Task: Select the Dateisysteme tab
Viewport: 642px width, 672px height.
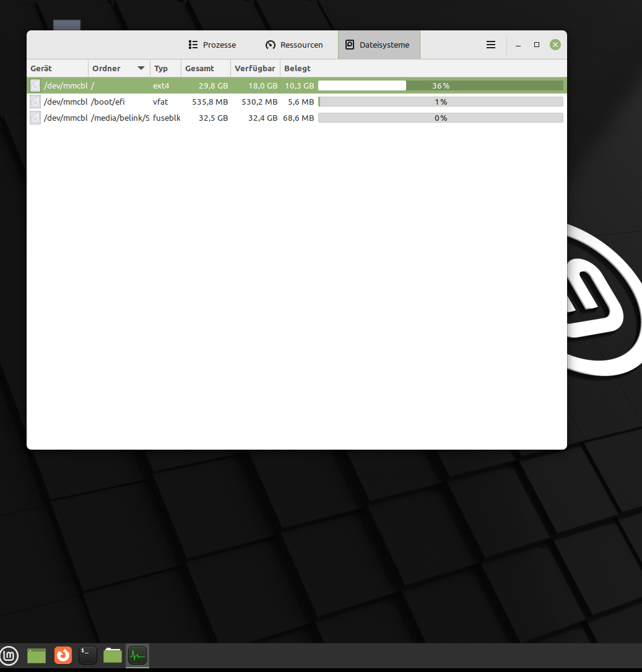Action: coord(379,45)
